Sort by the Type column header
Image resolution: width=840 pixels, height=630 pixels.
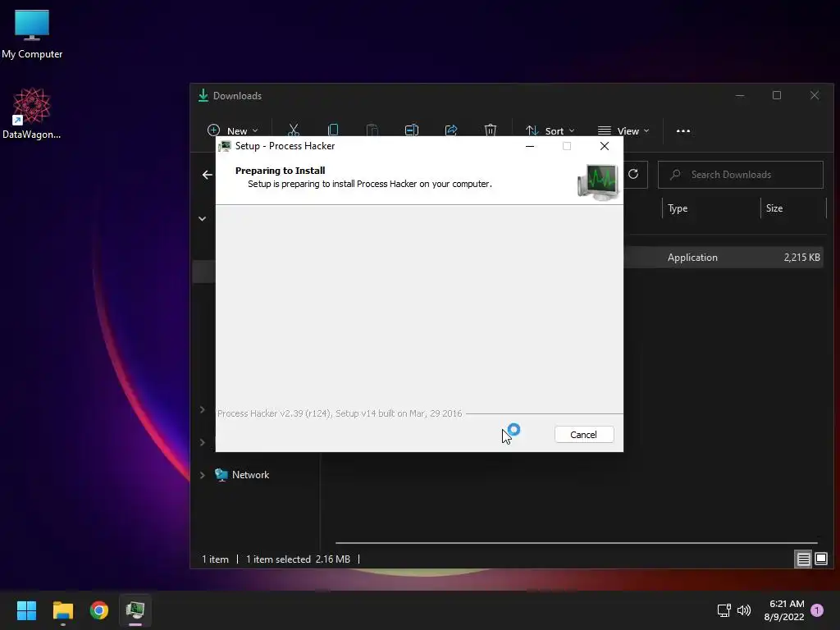711,208
